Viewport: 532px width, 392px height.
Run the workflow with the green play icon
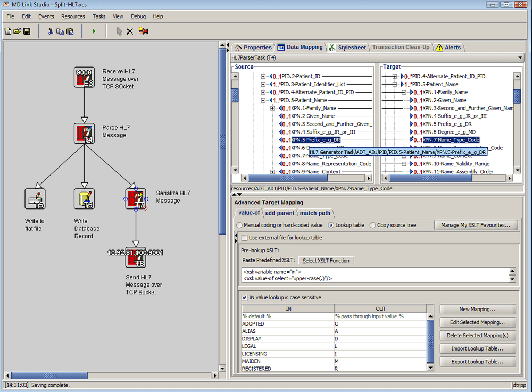(x=94, y=31)
